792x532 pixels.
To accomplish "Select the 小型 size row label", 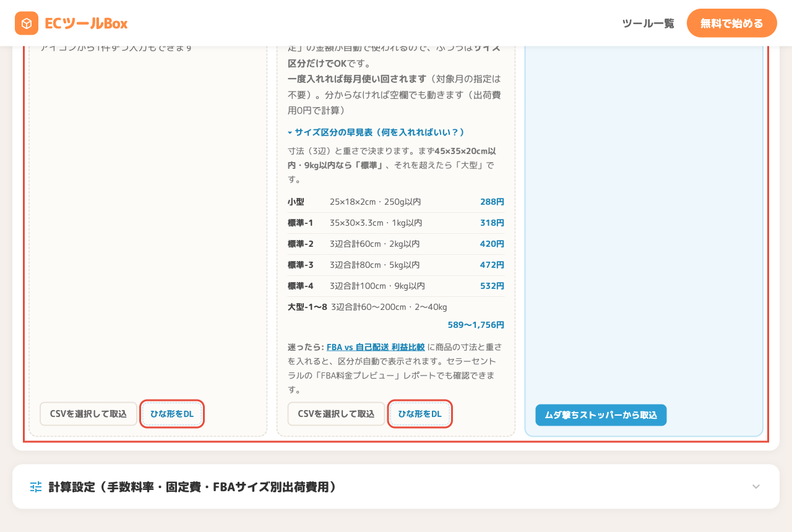I will [296, 202].
